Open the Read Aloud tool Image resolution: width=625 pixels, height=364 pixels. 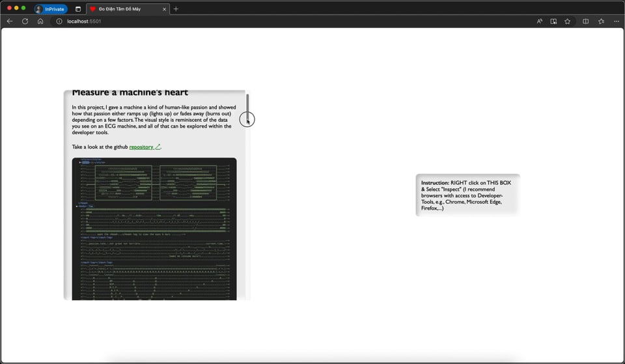point(539,21)
